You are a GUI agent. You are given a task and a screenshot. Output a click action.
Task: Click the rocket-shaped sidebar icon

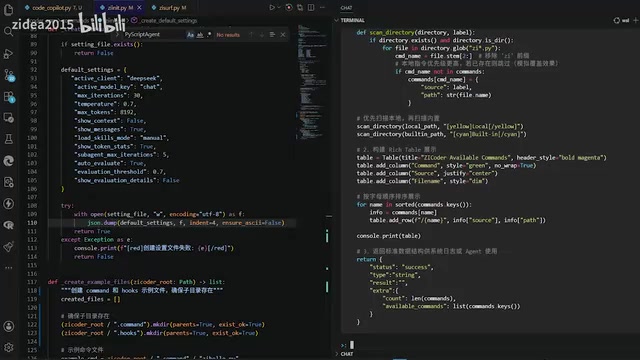coord(8,247)
